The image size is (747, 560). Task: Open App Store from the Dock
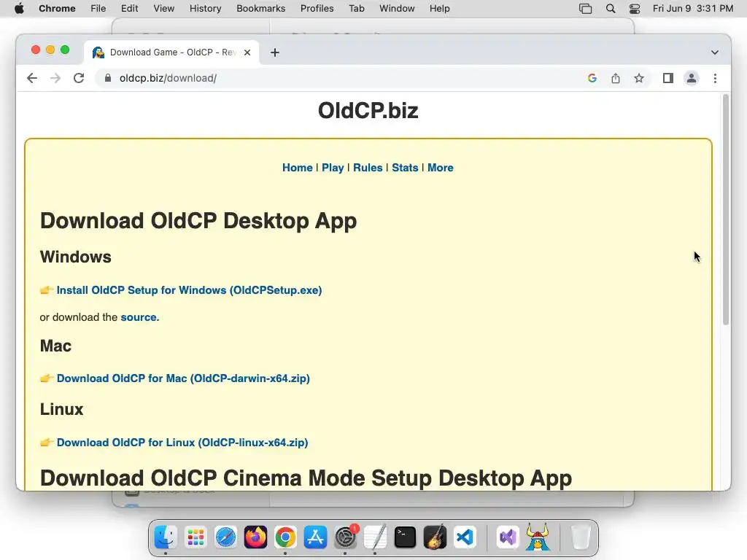tap(315, 537)
